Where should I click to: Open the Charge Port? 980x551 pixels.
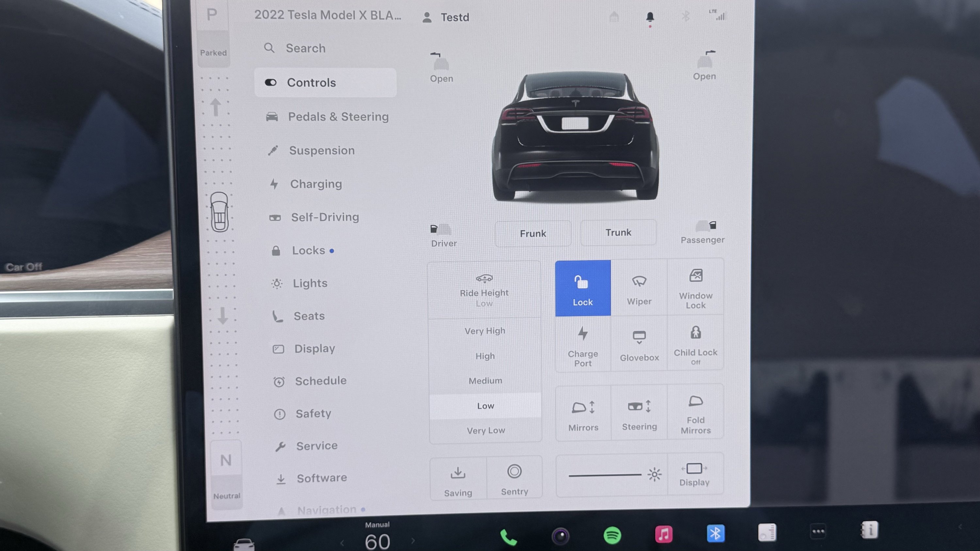[583, 345]
